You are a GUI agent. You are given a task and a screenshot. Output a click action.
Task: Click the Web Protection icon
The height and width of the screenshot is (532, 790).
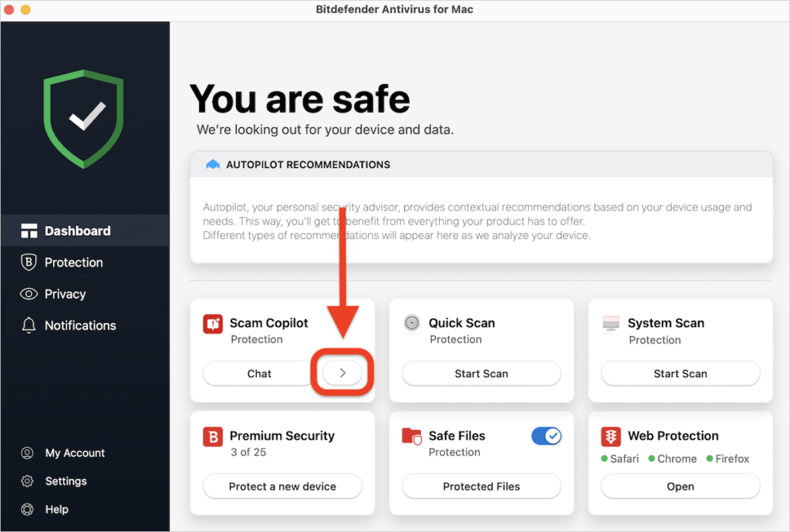click(612, 436)
